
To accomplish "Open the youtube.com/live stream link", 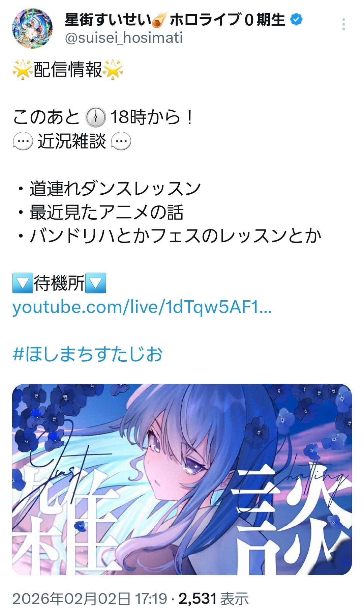I will click(142, 308).
